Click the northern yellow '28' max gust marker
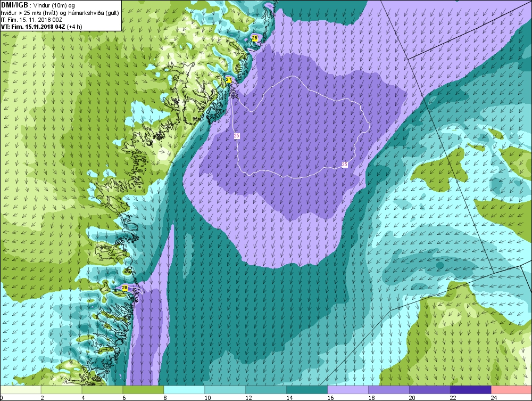Viewport: 532px width, 401px height. 254,38
